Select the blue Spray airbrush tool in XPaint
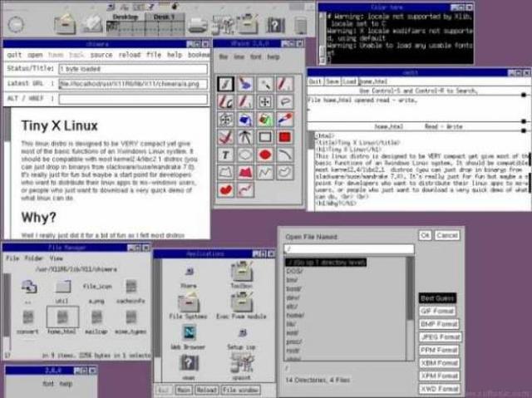Viewport: 532px width, 398px height. (x=245, y=84)
